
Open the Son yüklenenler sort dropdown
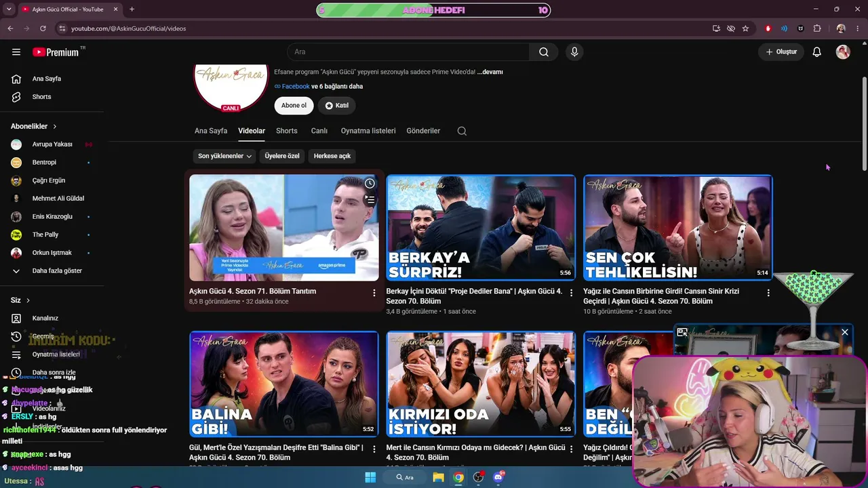pyautogui.click(x=224, y=156)
